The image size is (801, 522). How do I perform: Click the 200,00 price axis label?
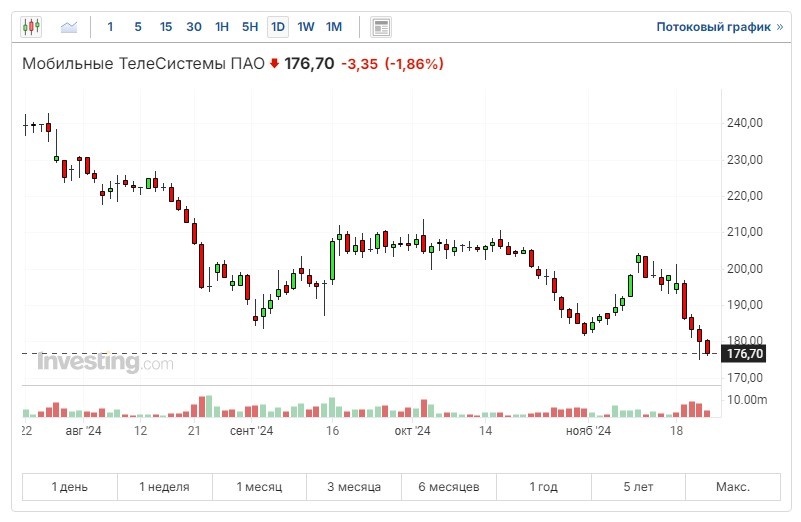744,269
